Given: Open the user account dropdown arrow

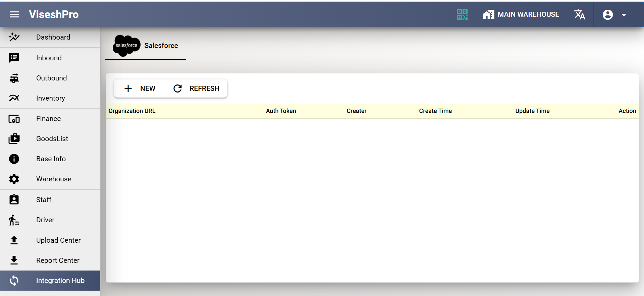Looking at the screenshot, I should pos(624,15).
